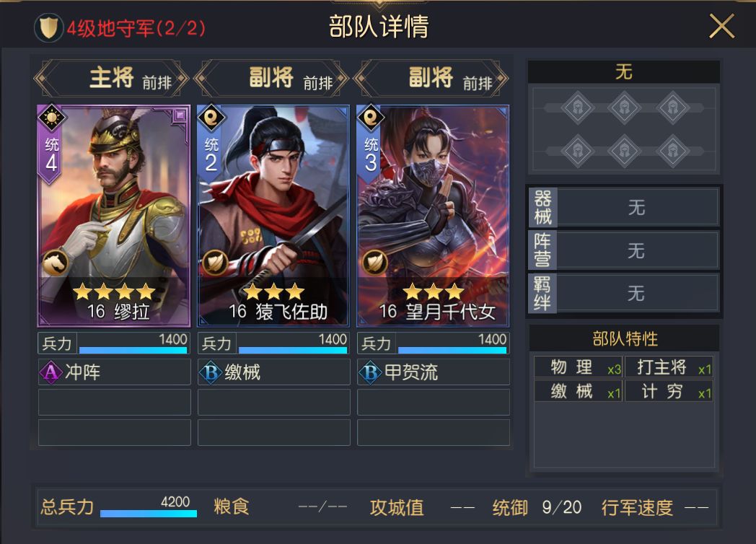
Task: Click the cavalry horse icon on 缪拉's card
Action: pyautogui.click(x=55, y=263)
